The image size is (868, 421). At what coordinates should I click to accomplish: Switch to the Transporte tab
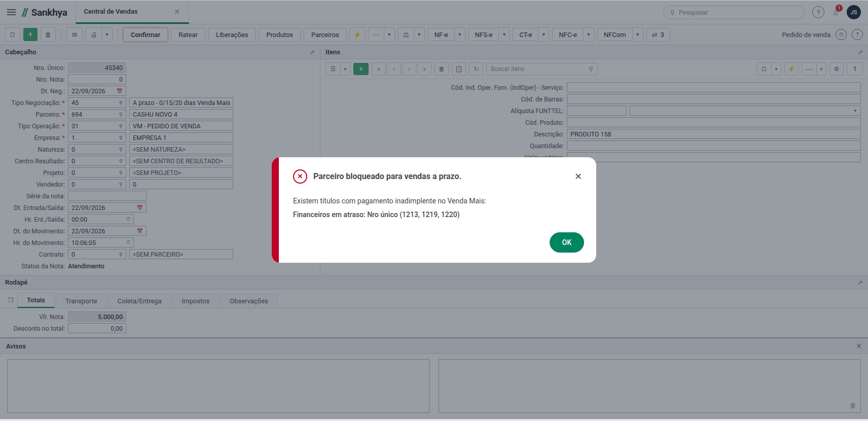tap(81, 301)
